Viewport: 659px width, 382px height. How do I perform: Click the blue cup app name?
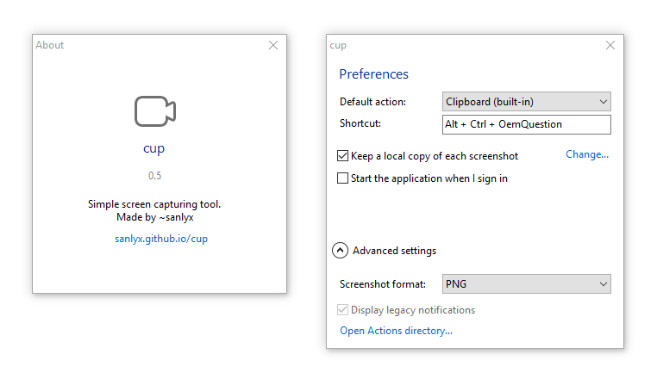(154, 149)
